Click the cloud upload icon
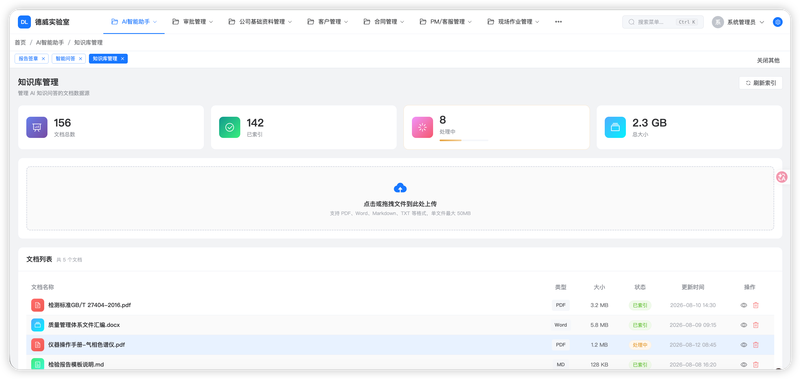This screenshot has width=800, height=379. (401, 187)
